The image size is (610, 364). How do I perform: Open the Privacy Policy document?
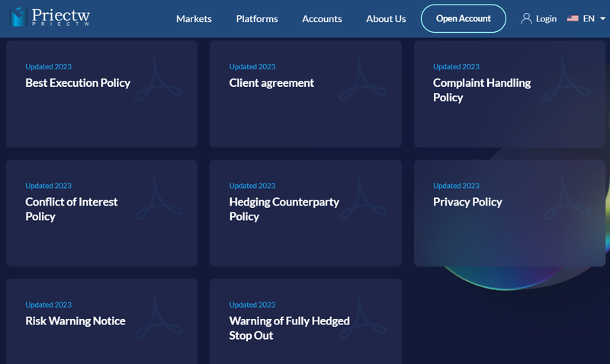tap(467, 202)
